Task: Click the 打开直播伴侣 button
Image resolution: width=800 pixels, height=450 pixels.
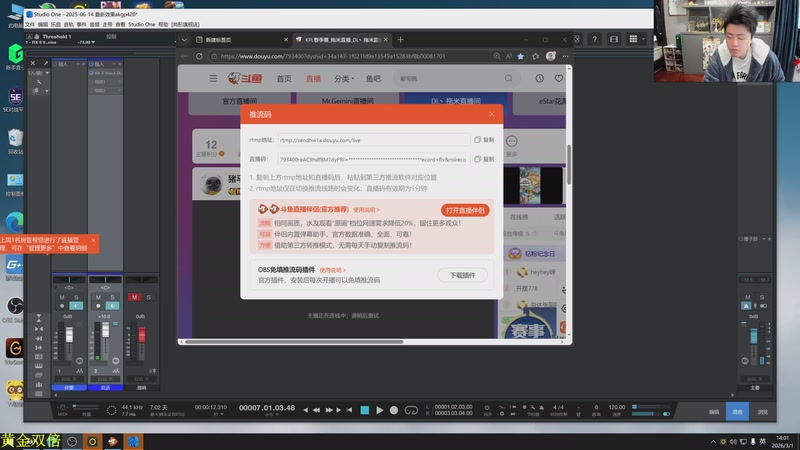Action: [x=465, y=210]
